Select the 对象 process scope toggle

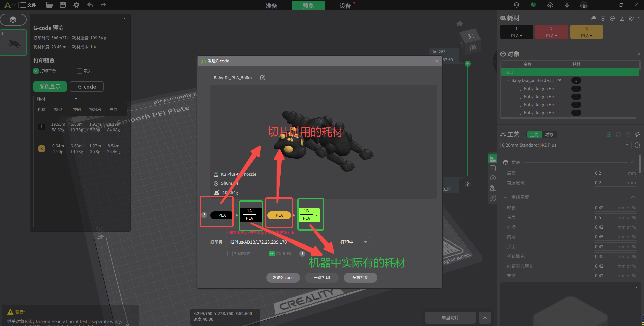549,134
